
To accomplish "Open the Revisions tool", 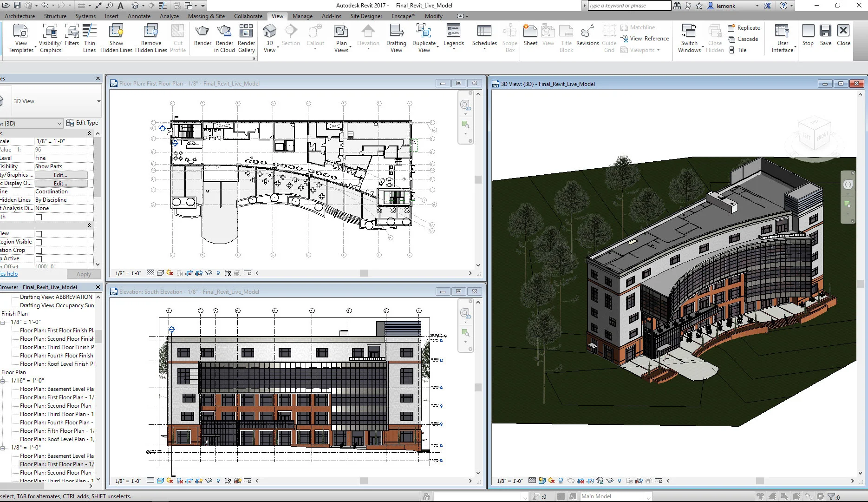I will [x=587, y=35].
